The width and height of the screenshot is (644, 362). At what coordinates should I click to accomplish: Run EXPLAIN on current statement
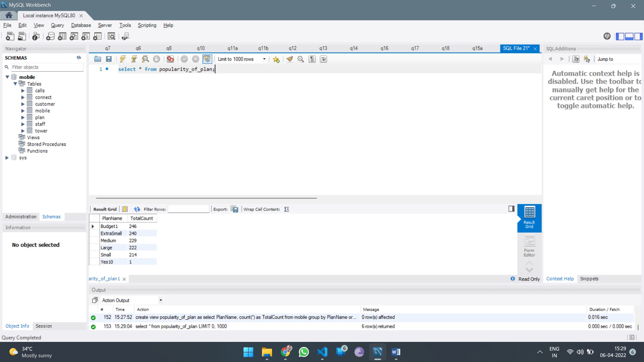point(145,59)
